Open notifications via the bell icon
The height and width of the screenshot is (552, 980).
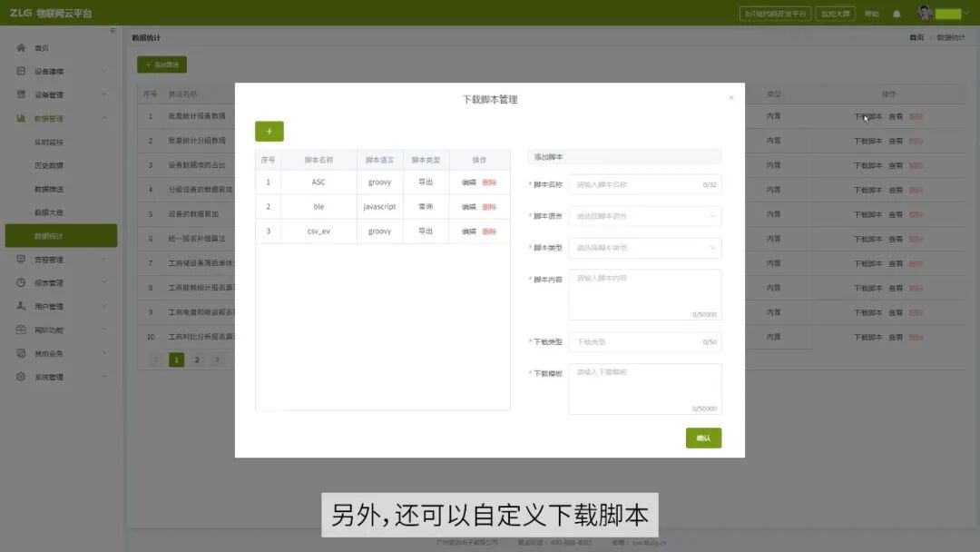[x=897, y=13]
